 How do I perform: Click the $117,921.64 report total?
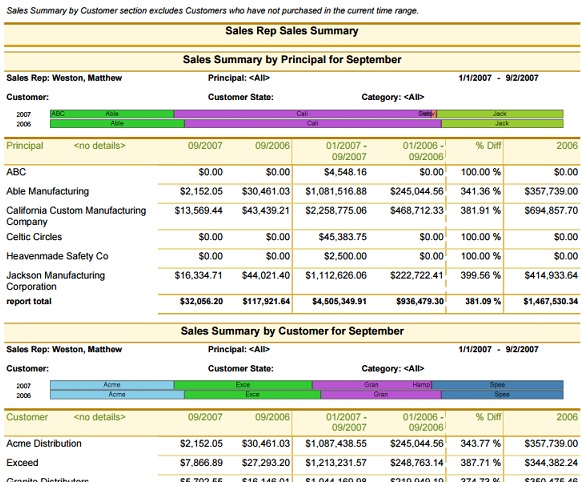267,301
